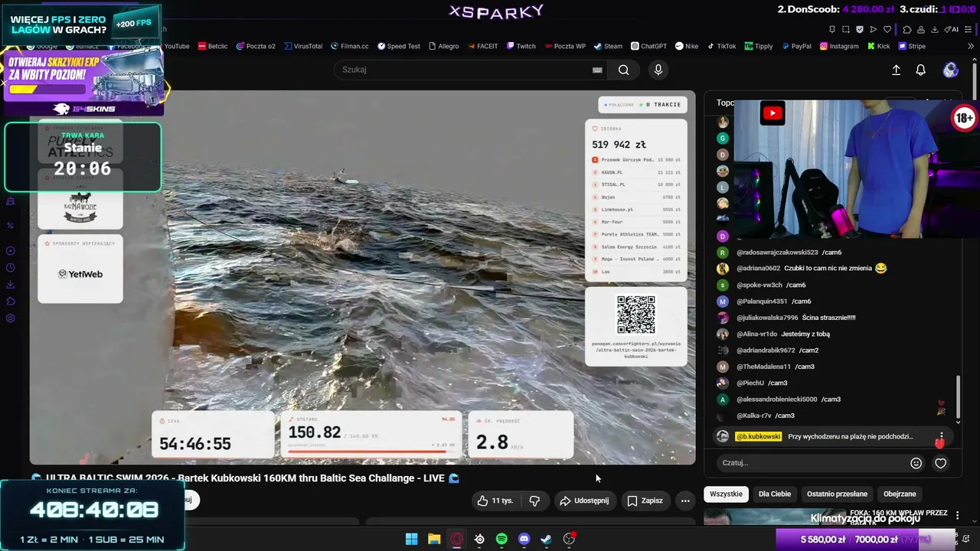This screenshot has height=551, width=980.
Task: Open the Stripe bookmark
Action: (912, 46)
